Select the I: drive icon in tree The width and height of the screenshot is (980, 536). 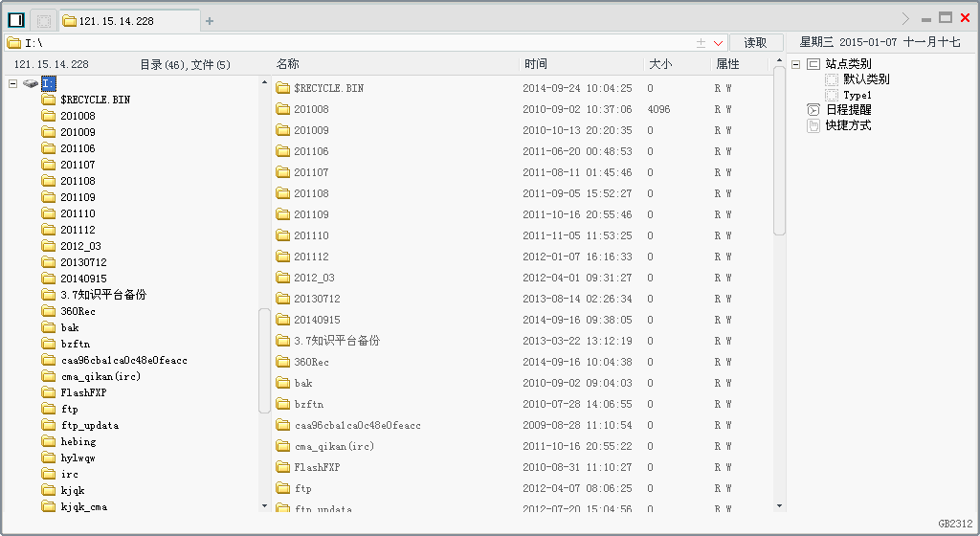[x=31, y=83]
